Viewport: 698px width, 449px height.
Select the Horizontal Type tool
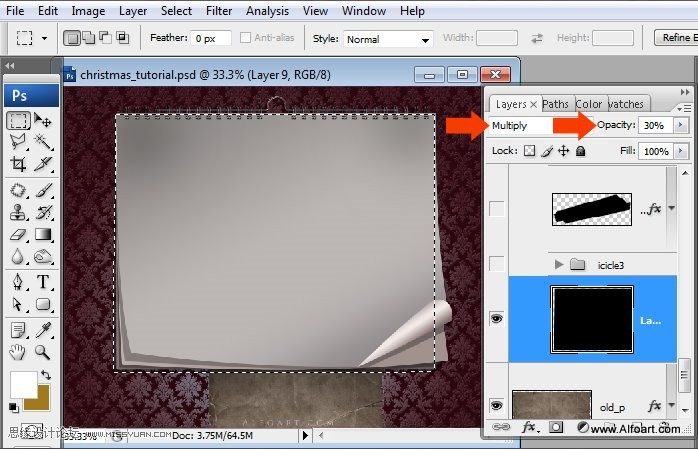[x=43, y=282]
